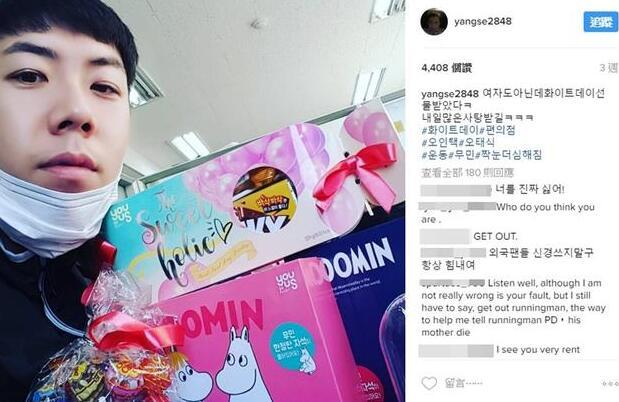Open the yangse2848 username in the header
The height and width of the screenshot is (402, 619).
tap(483, 21)
